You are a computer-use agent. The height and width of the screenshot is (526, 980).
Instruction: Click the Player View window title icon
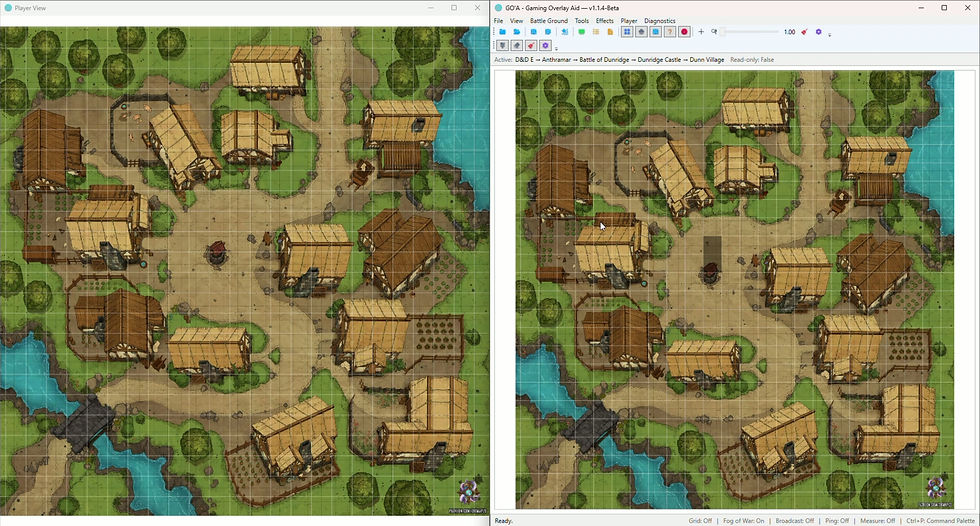8,8
